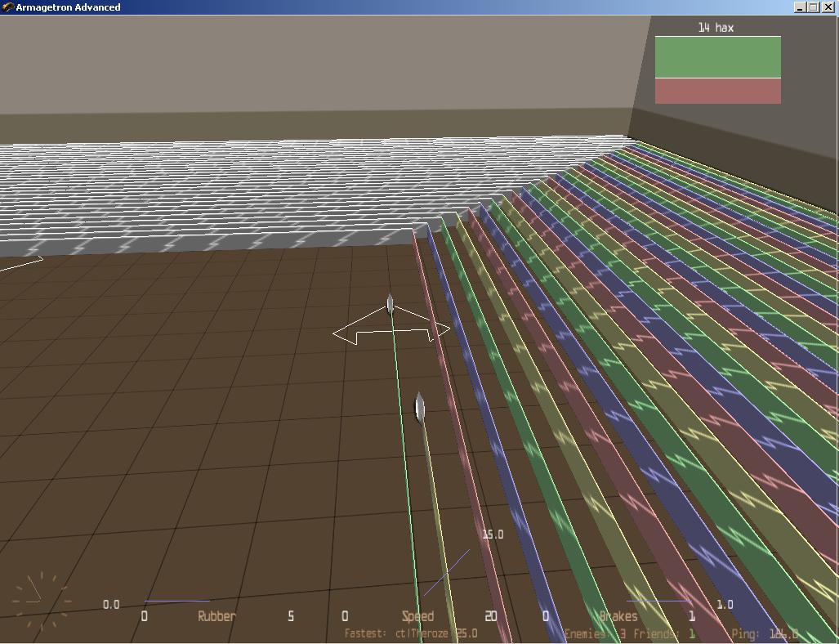
Task: Click the '14 hax' score text
Action: click(x=716, y=28)
